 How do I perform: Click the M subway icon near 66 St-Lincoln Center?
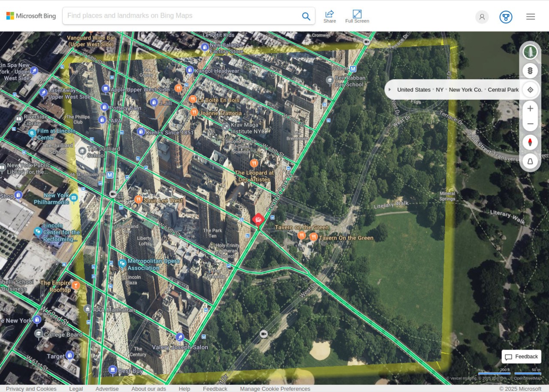pyautogui.click(x=109, y=175)
